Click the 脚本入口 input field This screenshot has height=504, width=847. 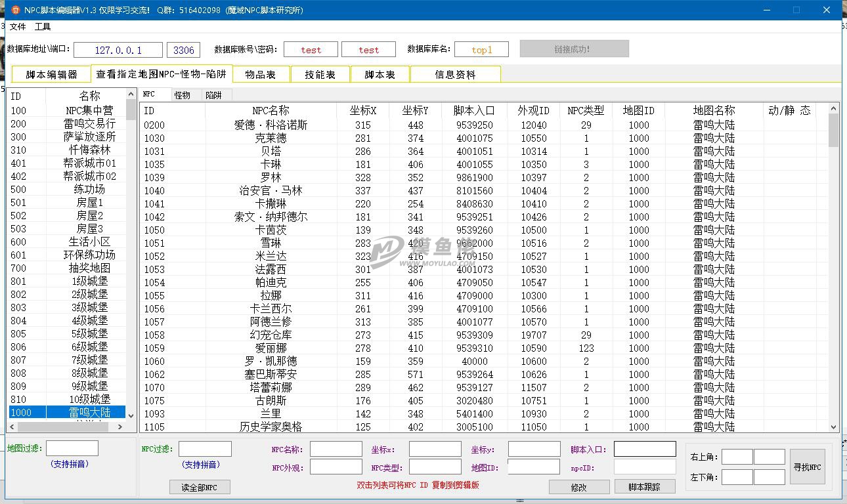[x=645, y=449]
